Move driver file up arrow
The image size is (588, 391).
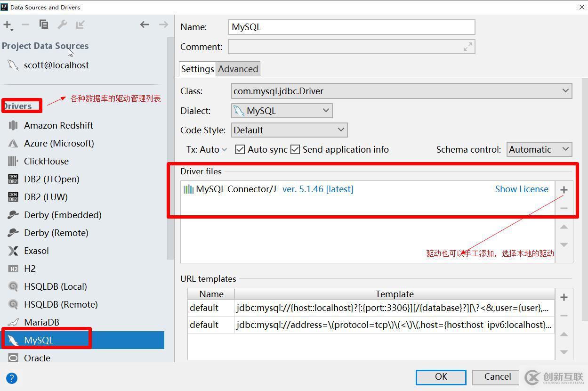tap(564, 227)
